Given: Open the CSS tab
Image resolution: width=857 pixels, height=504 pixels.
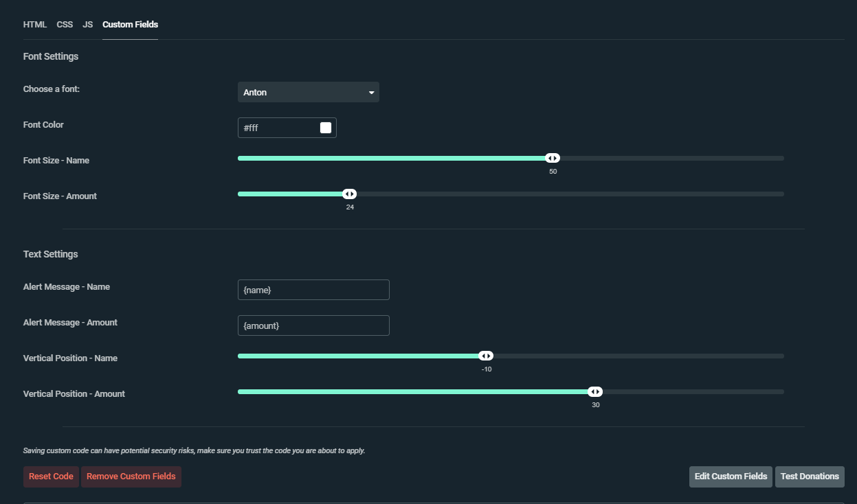Looking at the screenshot, I should [x=65, y=25].
